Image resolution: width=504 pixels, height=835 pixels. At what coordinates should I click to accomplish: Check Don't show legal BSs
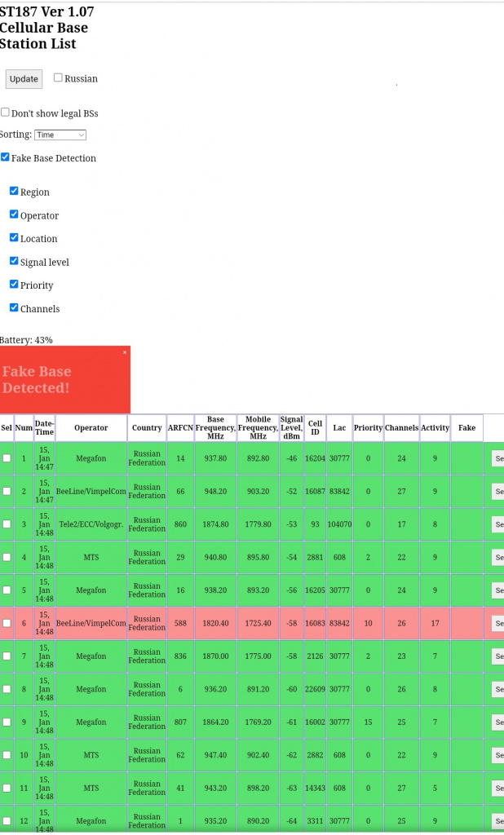pyautogui.click(x=5, y=113)
